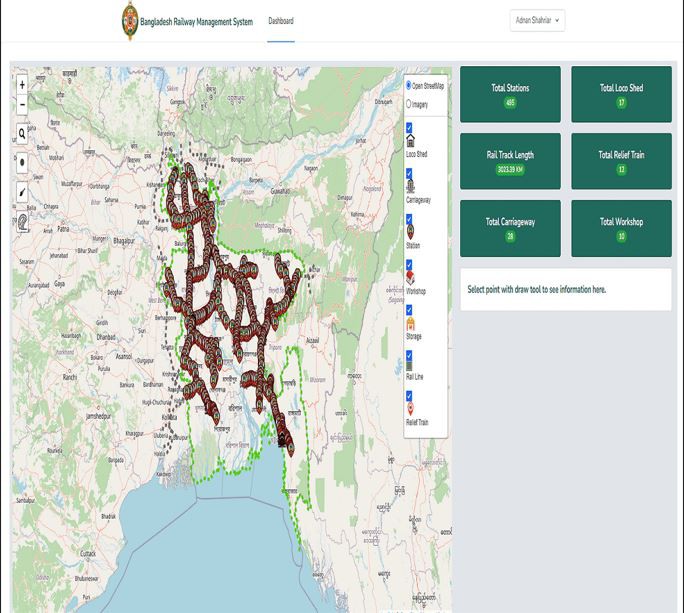Click the Guwahati city label on map
The image size is (684, 613).
tap(280, 191)
